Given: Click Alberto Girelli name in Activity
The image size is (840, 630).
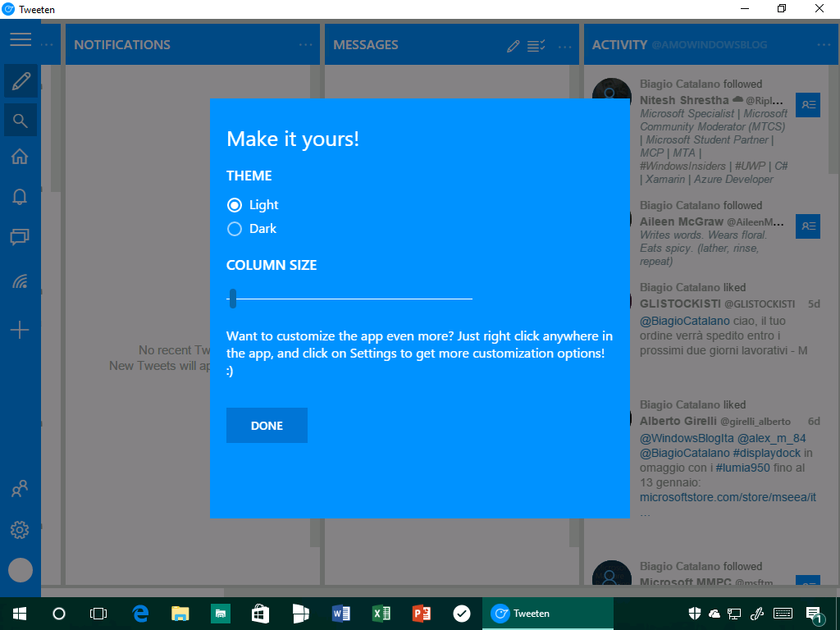Looking at the screenshot, I should tap(678, 421).
